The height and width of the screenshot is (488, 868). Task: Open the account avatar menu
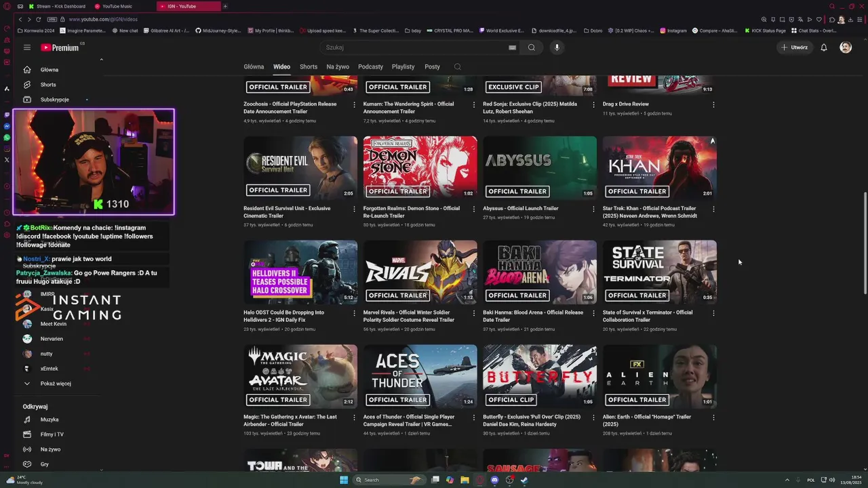click(846, 47)
